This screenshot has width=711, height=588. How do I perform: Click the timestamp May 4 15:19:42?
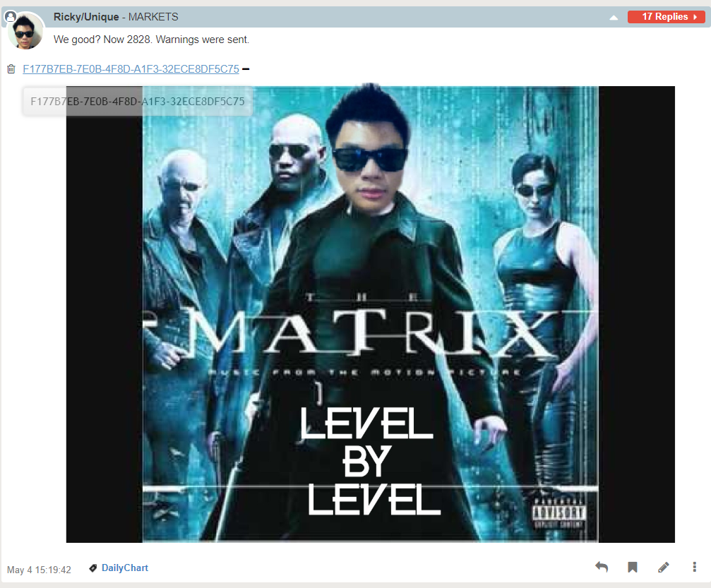click(39, 570)
